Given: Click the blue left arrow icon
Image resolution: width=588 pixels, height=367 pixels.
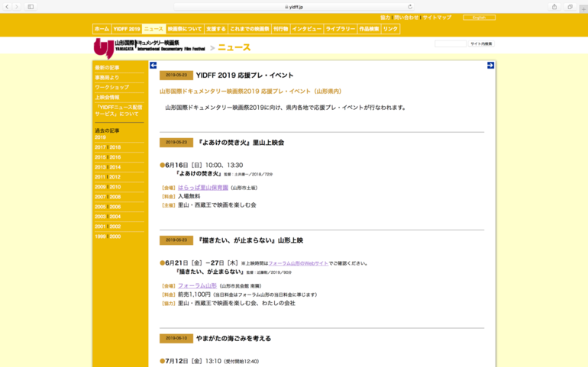Looking at the screenshot, I should point(153,66).
